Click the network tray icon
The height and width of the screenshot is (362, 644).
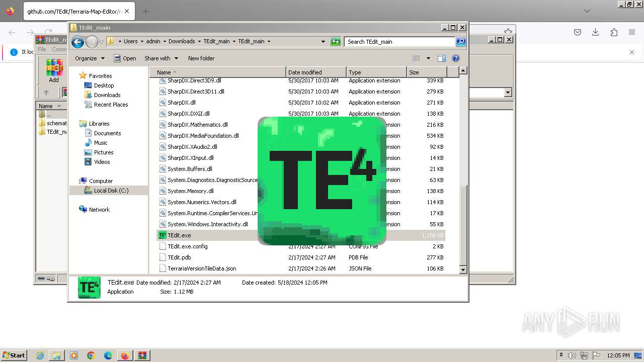click(584, 355)
